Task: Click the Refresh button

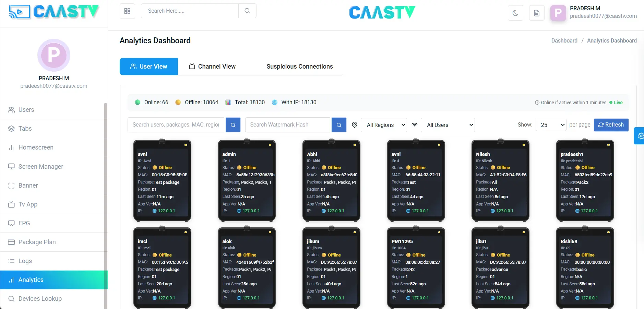Action: (611, 125)
